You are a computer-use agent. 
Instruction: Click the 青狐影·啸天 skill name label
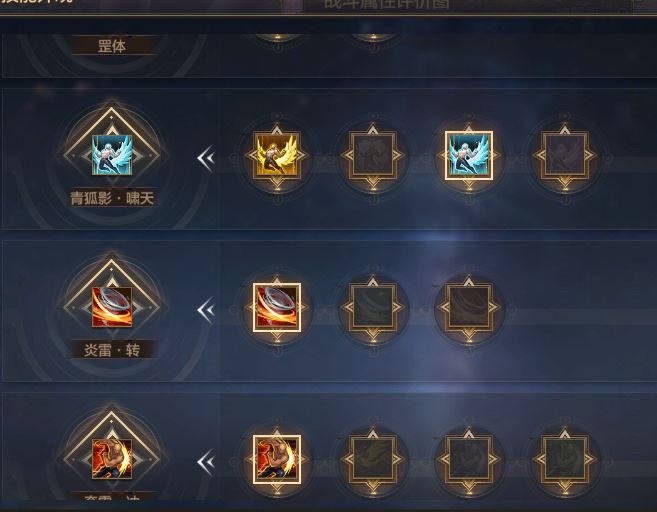(x=112, y=198)
